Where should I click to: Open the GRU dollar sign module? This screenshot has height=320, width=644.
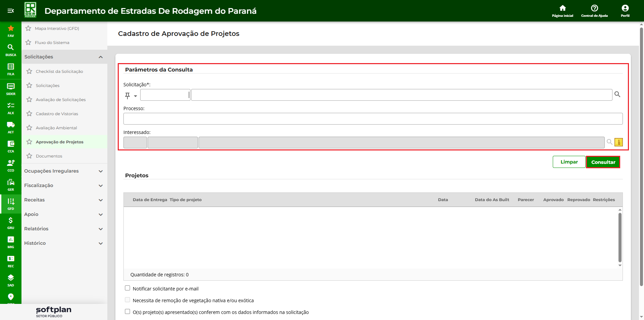pos(11,222)
